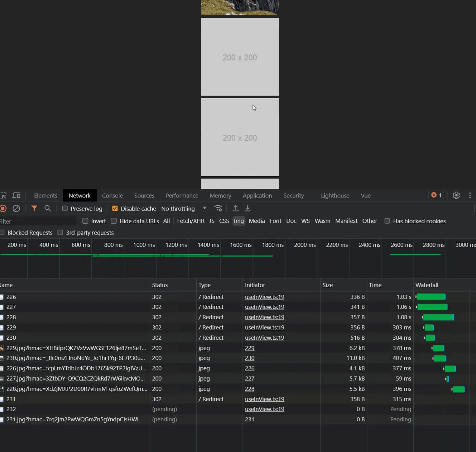Filter requests by Fetch/XHR
476x452 pixels.
click(191, 221)
